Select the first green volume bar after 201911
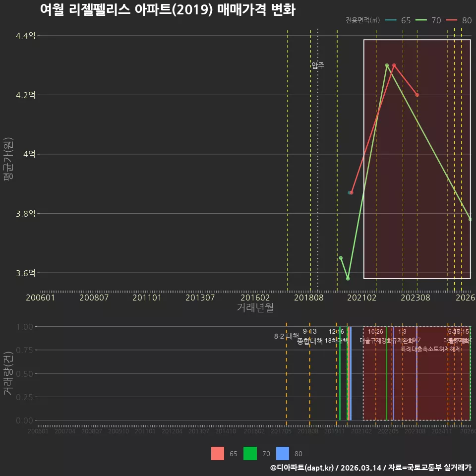 click(x=340, y=373)
